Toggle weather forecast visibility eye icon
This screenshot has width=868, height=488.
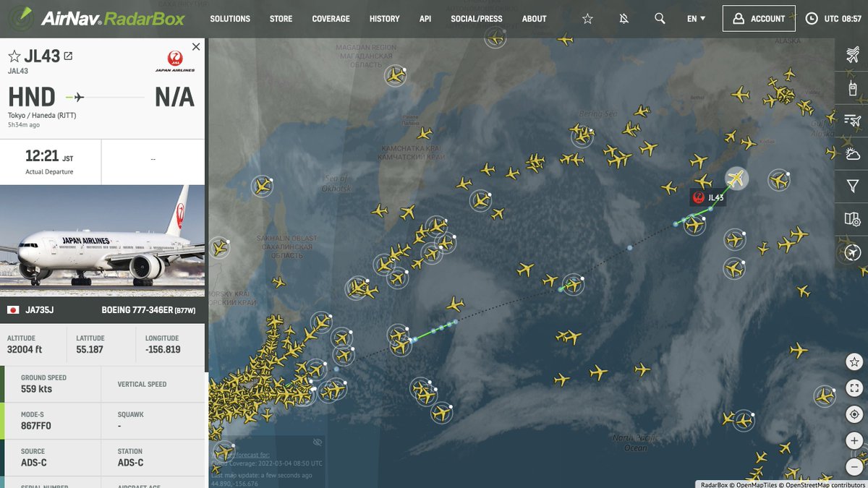tap(317, 442)
